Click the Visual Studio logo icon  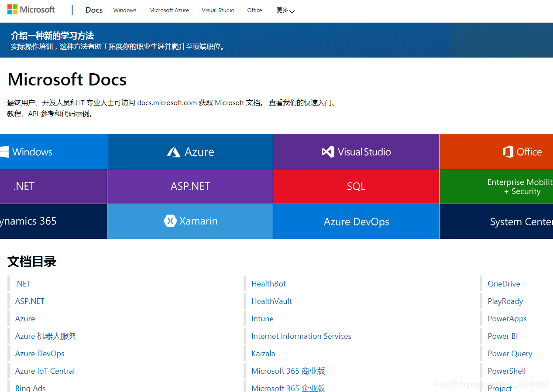point(328,152)
